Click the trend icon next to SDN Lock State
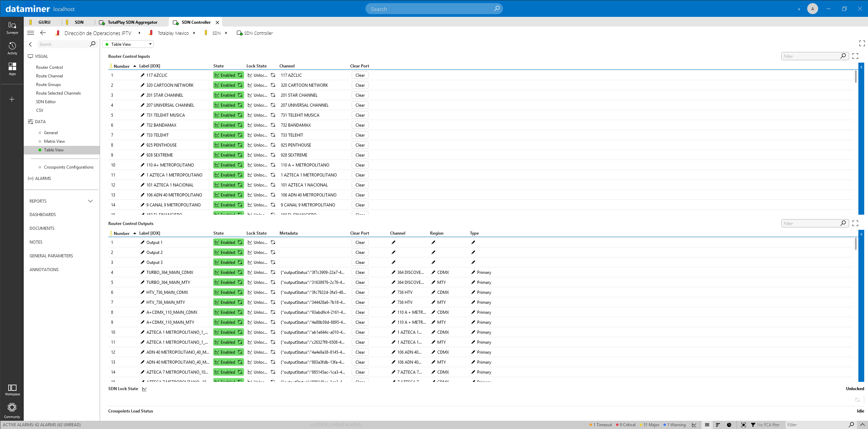Screen dimensions: 868x429 144,389
